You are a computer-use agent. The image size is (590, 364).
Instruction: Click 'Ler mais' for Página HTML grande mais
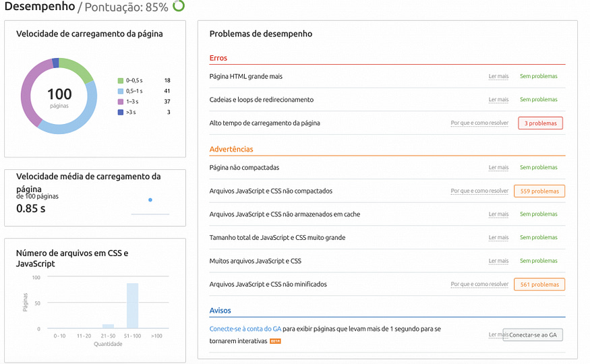[498, 76]
